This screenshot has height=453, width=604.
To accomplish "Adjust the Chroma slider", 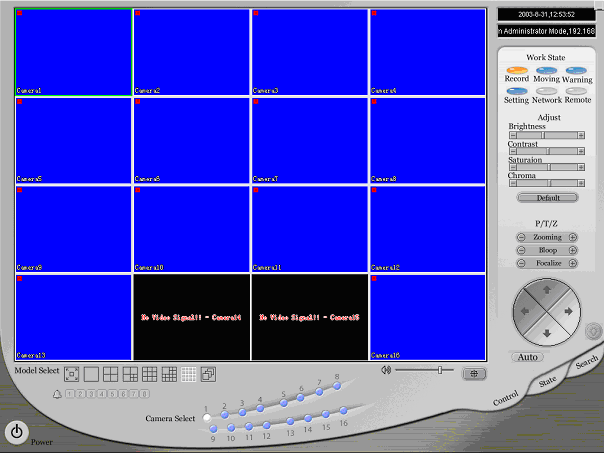I will [x=547, y=183].
